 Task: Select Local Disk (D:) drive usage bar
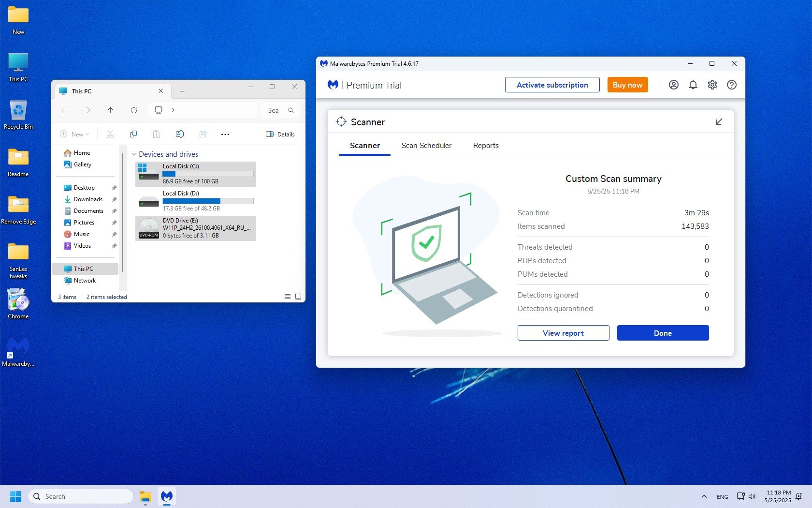208,201
